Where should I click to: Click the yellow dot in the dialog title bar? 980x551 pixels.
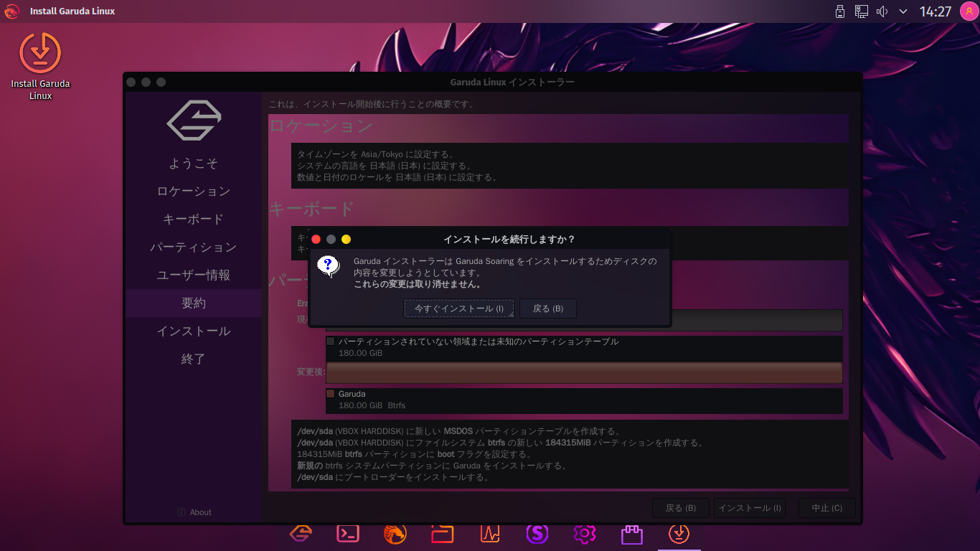346,239
